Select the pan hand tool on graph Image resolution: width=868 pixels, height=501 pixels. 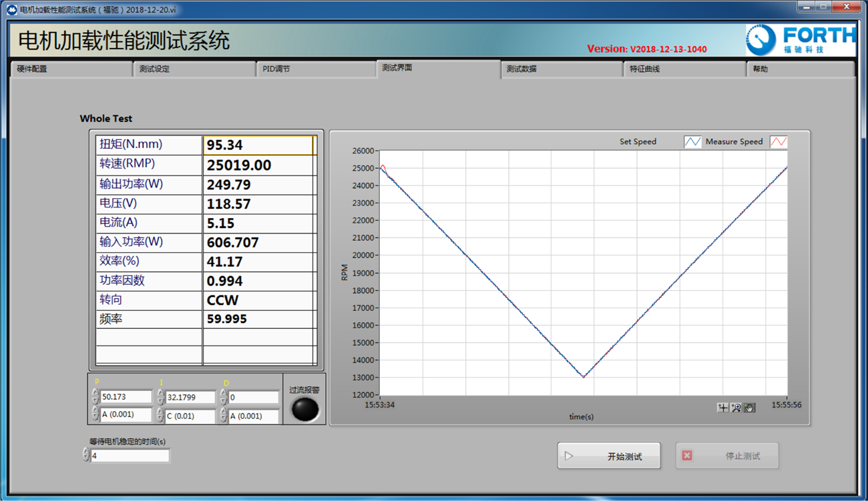(x=749, y=408)
